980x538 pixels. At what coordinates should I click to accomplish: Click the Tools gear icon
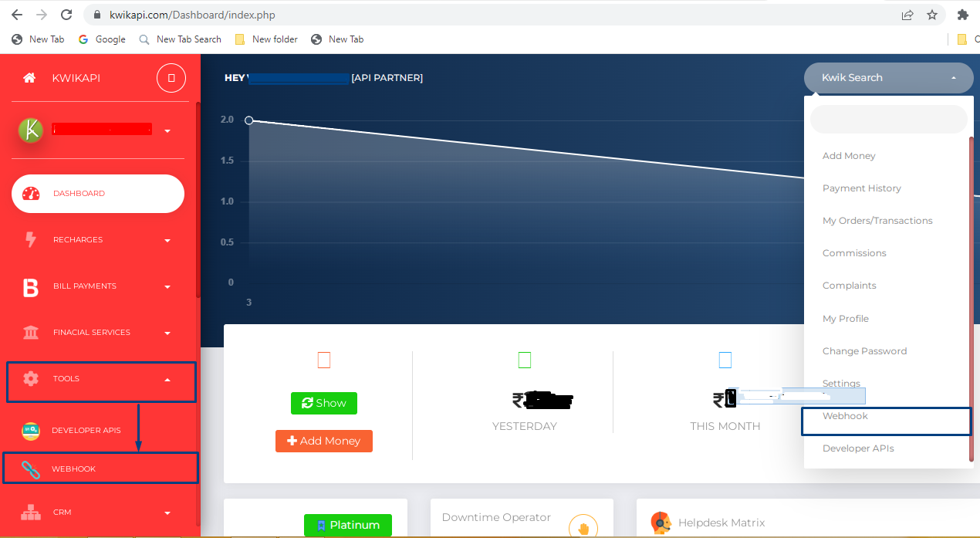pyautogui.click(x=31, y=379)
